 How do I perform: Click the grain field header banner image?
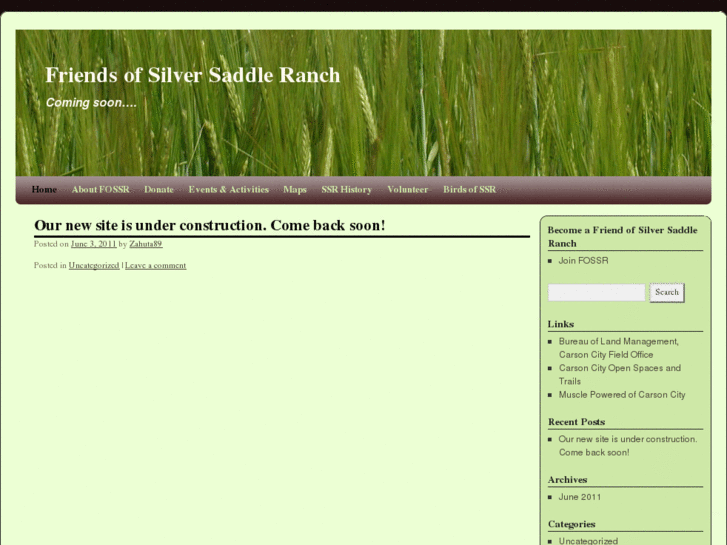pos(364,103)
